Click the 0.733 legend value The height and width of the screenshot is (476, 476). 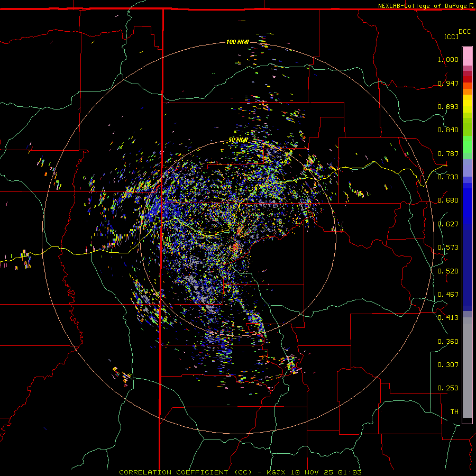tap(448, 177)
